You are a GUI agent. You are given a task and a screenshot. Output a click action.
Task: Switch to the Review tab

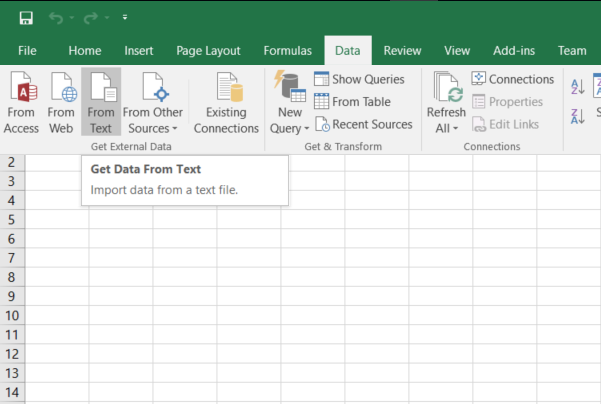402,51
